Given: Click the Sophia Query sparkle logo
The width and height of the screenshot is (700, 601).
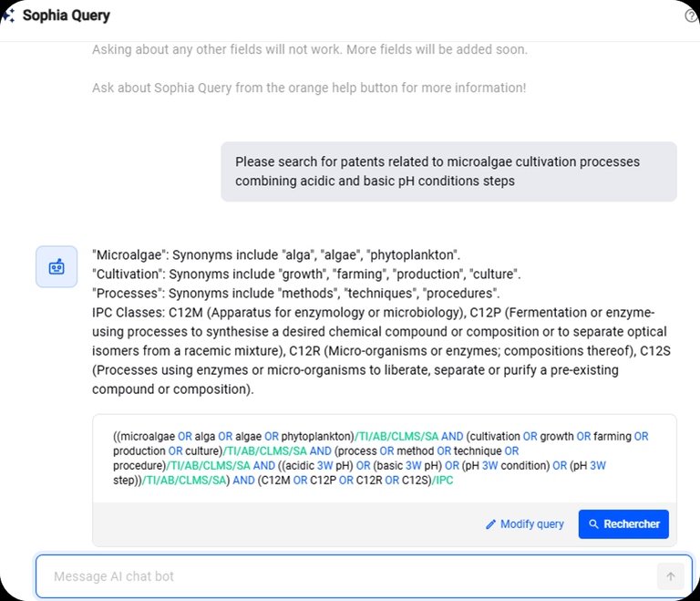Looking at the screenshot, I should (x=7, y=16).
